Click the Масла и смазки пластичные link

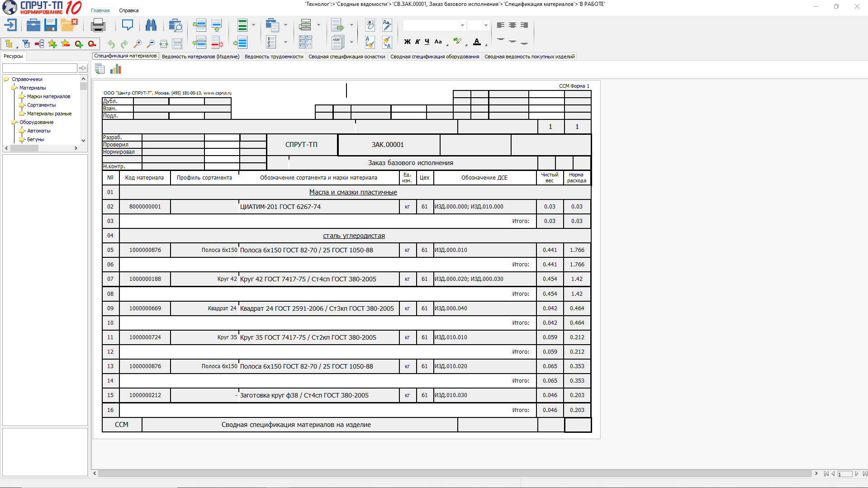tap(353, 192)
